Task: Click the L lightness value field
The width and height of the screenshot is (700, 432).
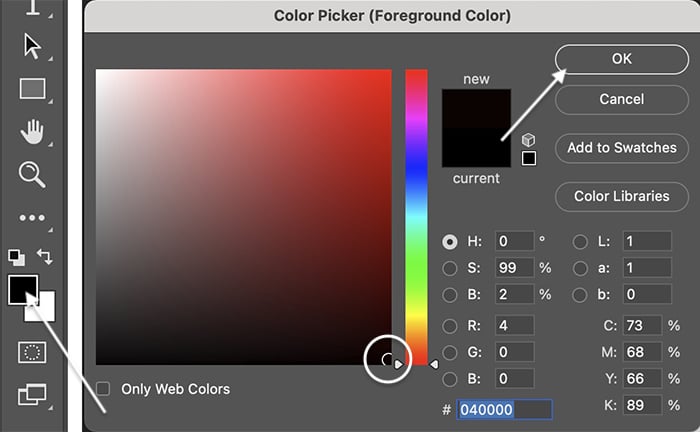Action: tap(647, 241)
